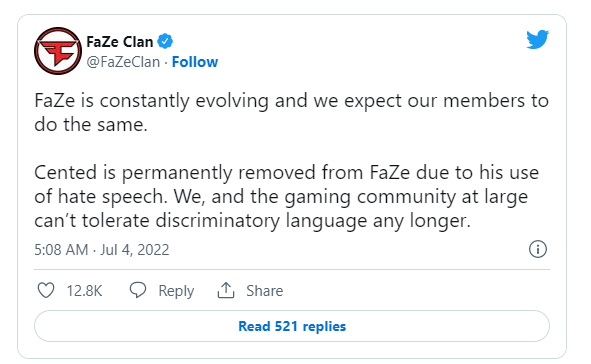Viewport: 591px width, 364px height.
Task: Click the word 'Cented' in the tweet
Action: point(66,173)
